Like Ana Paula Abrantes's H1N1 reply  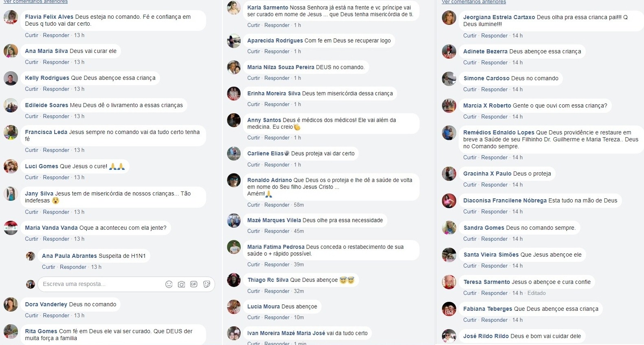(x=48, y=267)
